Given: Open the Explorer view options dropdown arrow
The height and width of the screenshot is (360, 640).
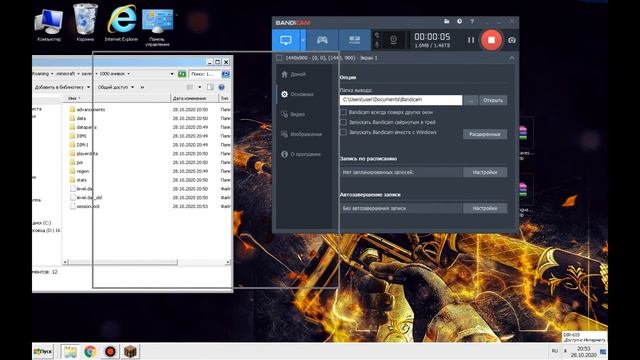Looking at the screenshot, I should click(200, 87).
